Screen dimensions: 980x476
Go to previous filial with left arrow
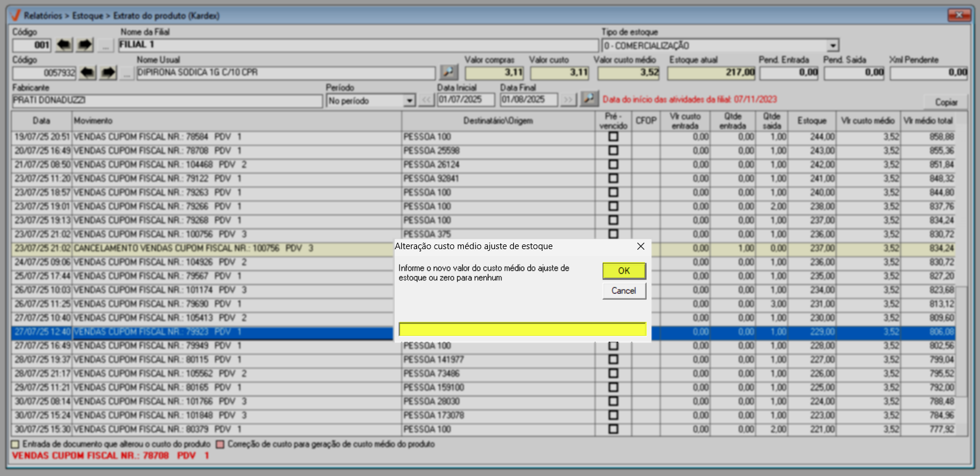point(64,45)
